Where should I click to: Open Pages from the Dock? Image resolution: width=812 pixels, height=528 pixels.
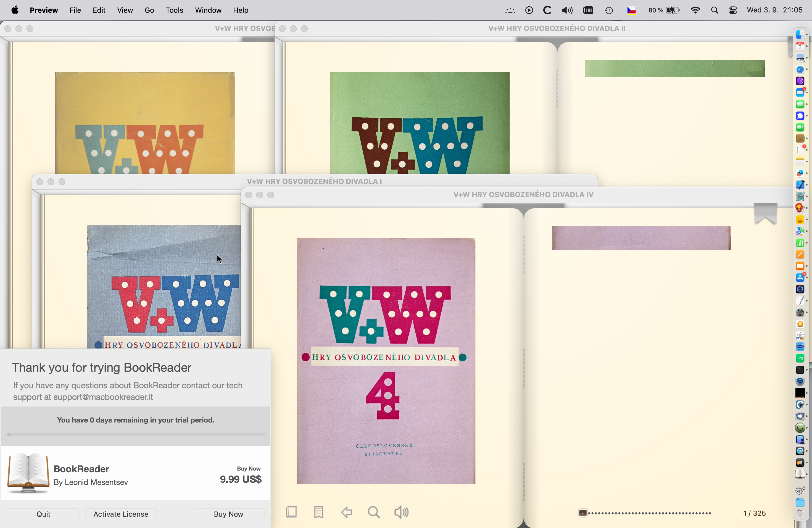[x=800, y=254]
